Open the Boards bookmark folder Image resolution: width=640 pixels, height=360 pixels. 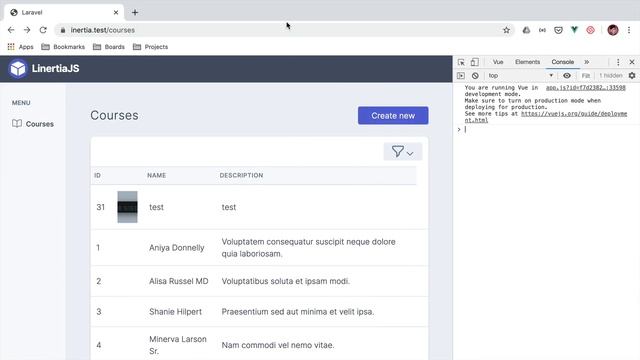(x=109, y=47)
